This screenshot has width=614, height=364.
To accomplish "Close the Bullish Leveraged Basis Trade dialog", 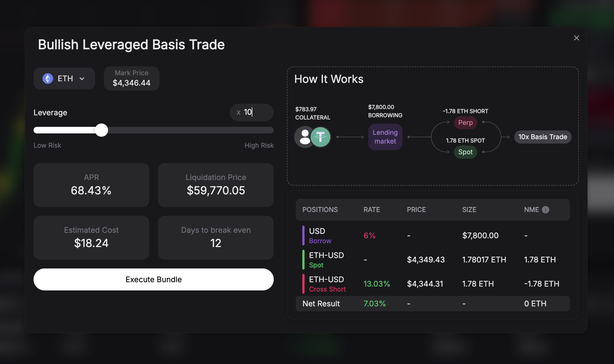I will pyautogui.click(x=576, y=38).
